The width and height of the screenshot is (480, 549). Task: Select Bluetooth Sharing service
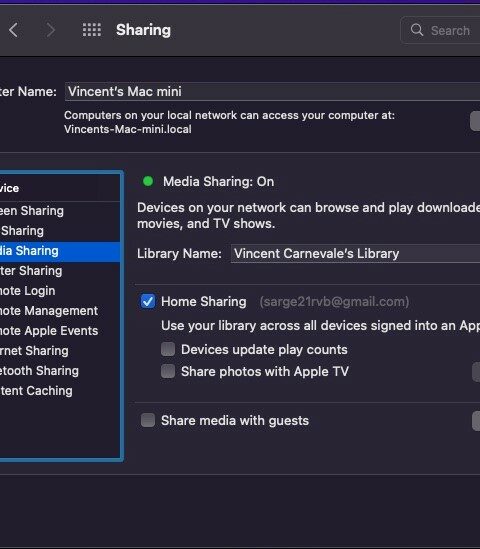click(60, 371)
